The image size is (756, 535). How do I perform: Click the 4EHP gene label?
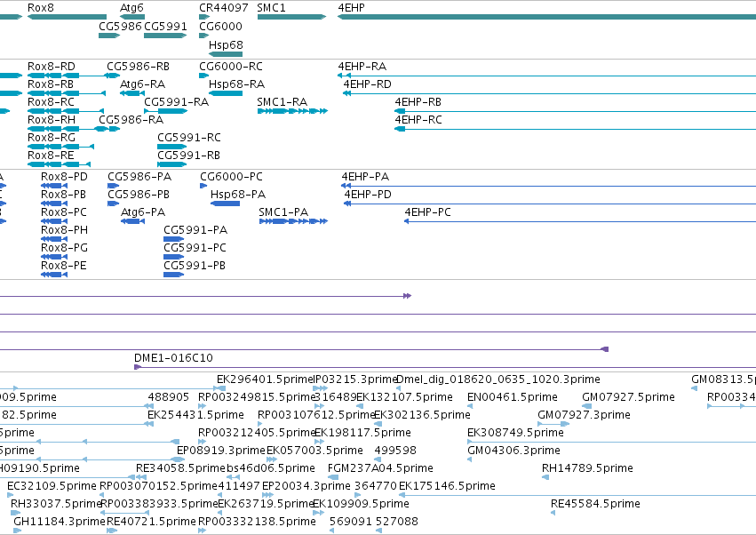click(x=351, y=8)
